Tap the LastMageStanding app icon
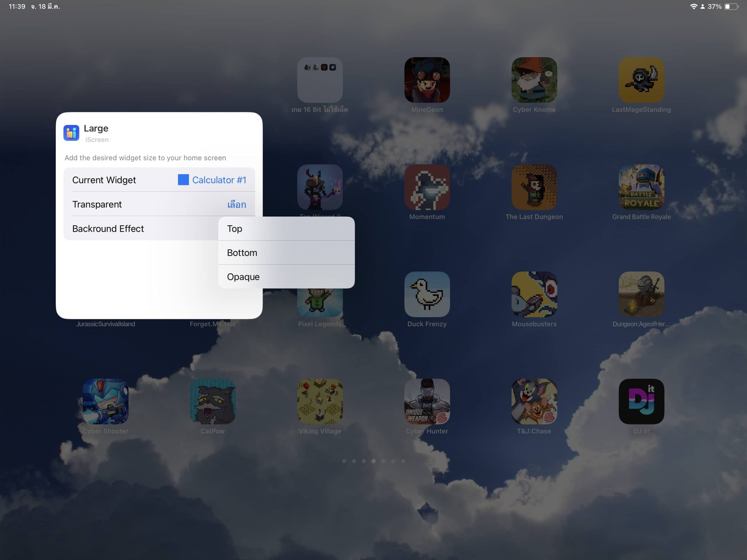 tap(641, 80)
